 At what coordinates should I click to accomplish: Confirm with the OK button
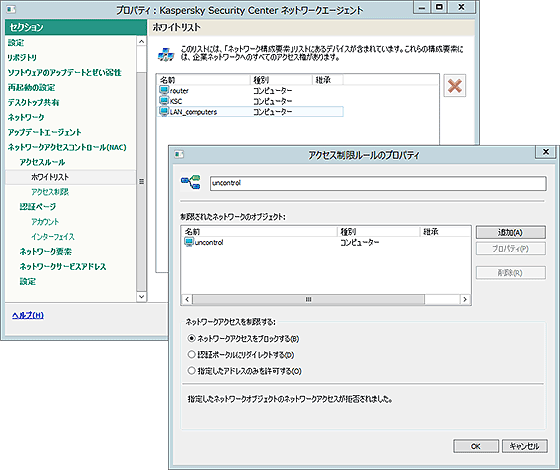pyautogui.click(x=476, y=446)
